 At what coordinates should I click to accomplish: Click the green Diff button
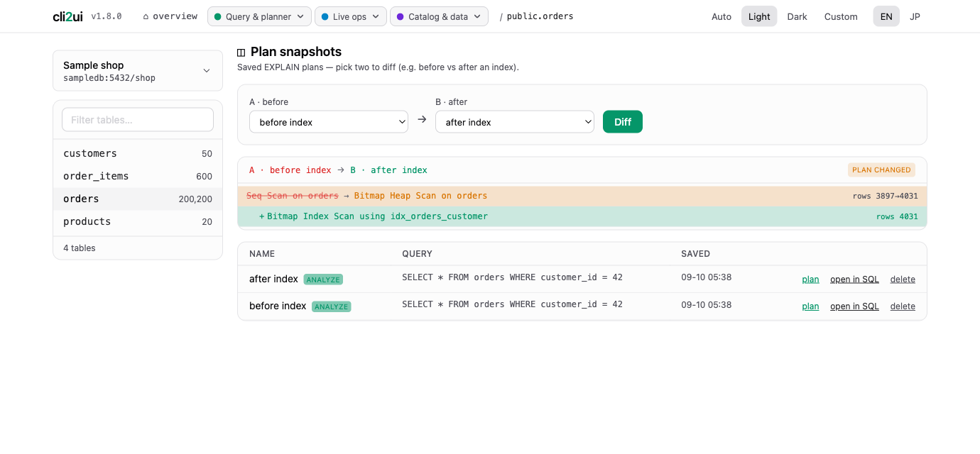[x=623, y=122]
